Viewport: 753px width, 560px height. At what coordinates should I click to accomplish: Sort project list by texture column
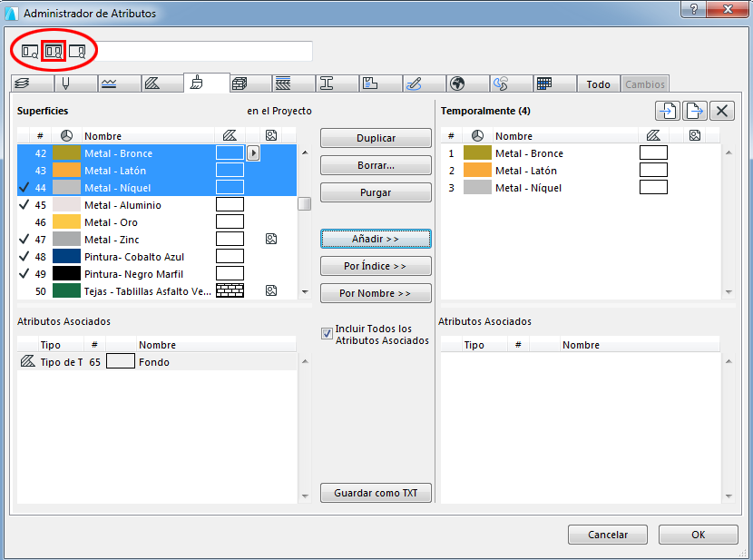tap(271, 136)
